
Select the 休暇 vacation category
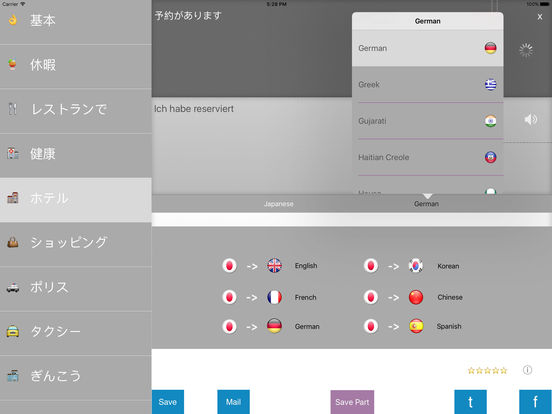(x=76, y=66)
